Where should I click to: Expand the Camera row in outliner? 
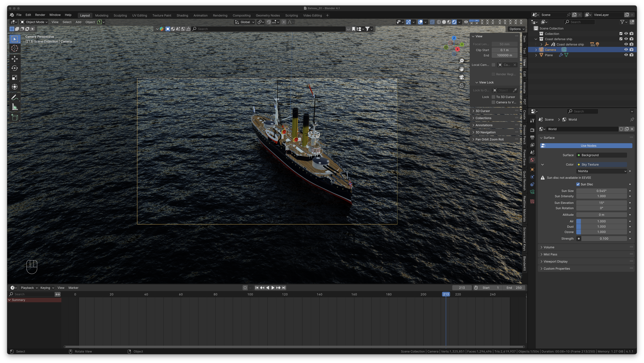tap(536, 50)
